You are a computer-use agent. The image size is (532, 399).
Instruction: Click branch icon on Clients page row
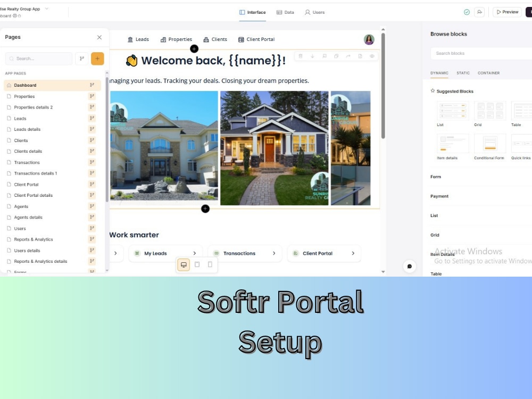(x=92, y=140)
